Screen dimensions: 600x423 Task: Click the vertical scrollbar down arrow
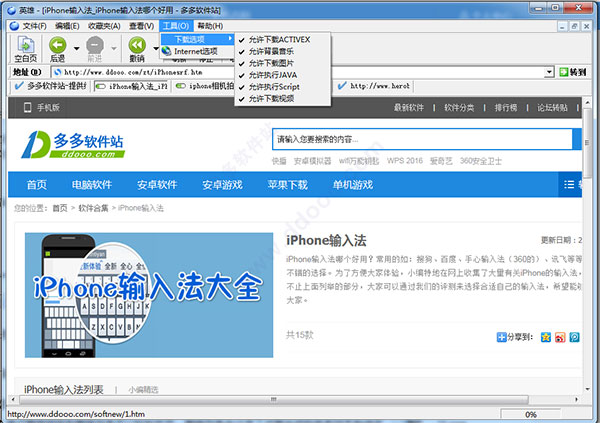coord(587,389)
